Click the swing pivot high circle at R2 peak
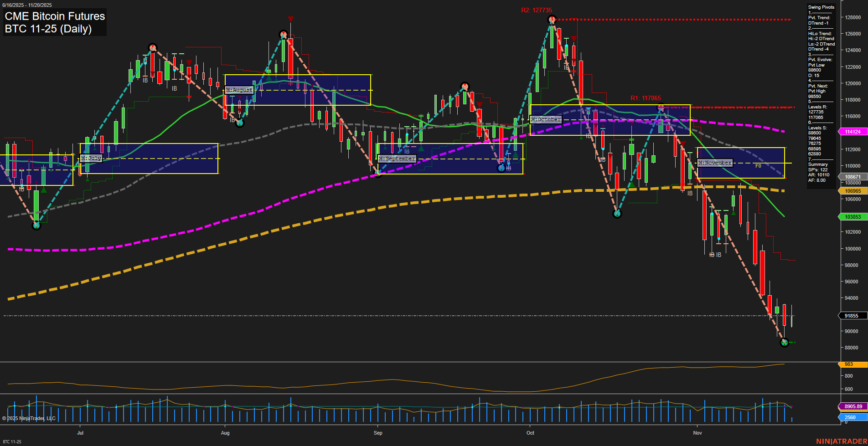868x446 pixels. click(552, 20)
